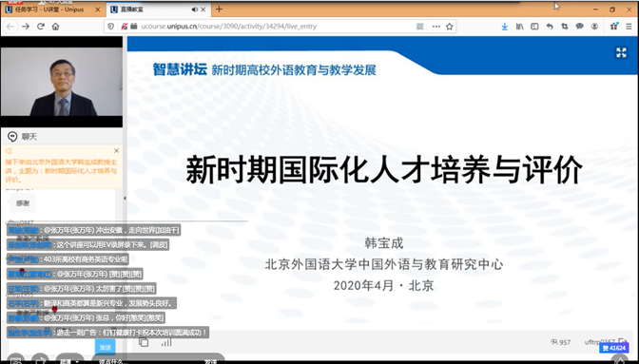This screenshot has width=639, height=364.
Task: Click chat message 张总，你好
Action: (86, 318)
